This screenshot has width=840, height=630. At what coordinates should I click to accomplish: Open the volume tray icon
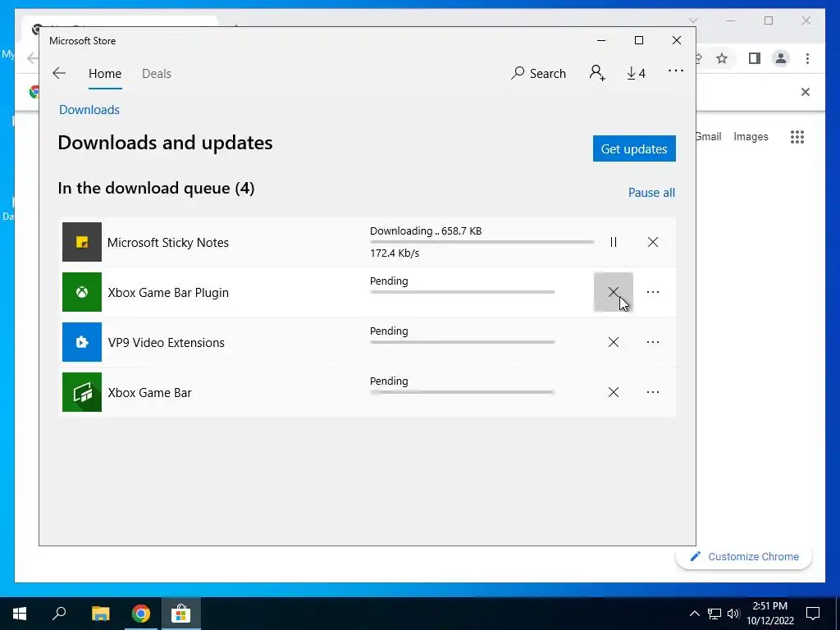733,614
